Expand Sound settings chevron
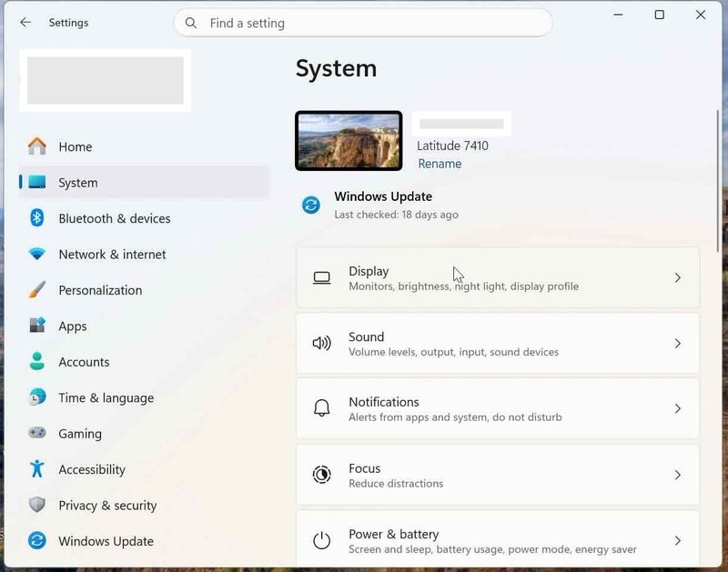The image size is (728, 572). 678,344
